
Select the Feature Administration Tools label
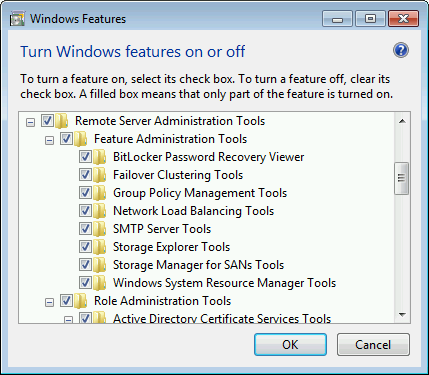[x=170, y=139]
